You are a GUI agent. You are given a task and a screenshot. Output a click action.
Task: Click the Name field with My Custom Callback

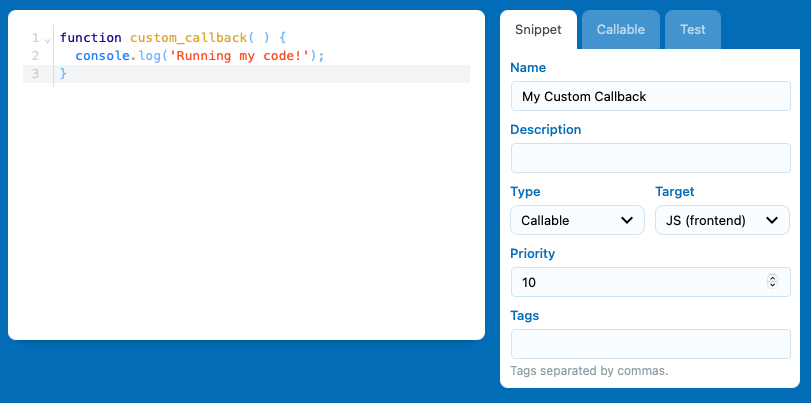click(651, 96)
